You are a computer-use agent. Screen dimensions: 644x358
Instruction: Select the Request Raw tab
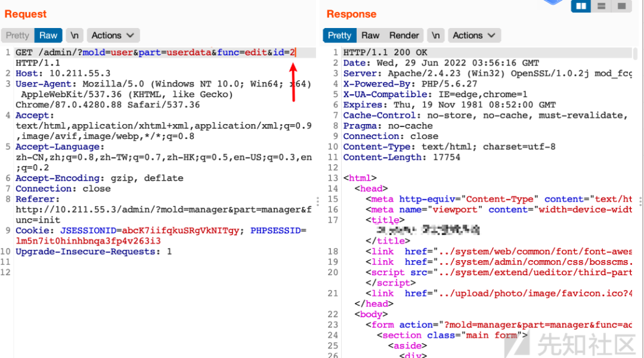click(48, 35)
